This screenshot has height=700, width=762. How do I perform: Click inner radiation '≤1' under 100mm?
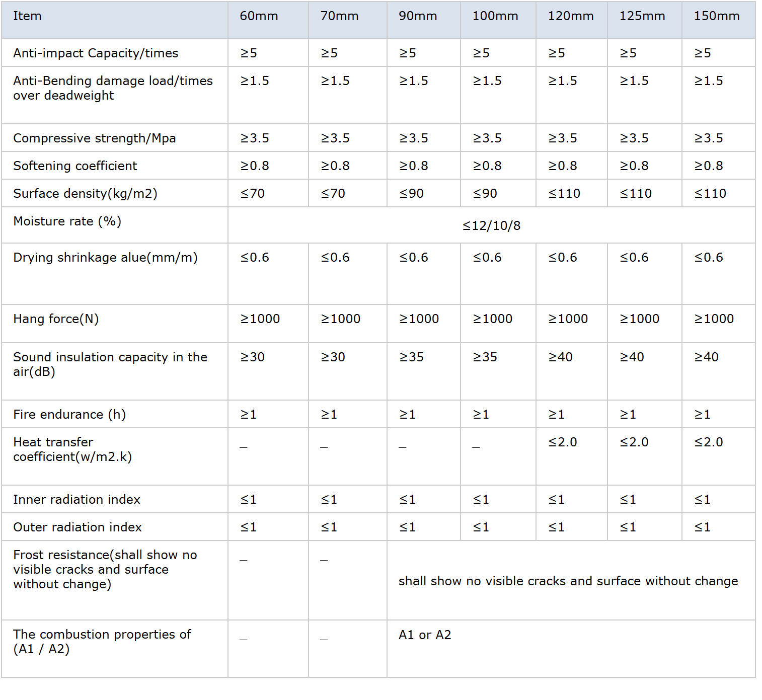[481, 500]
